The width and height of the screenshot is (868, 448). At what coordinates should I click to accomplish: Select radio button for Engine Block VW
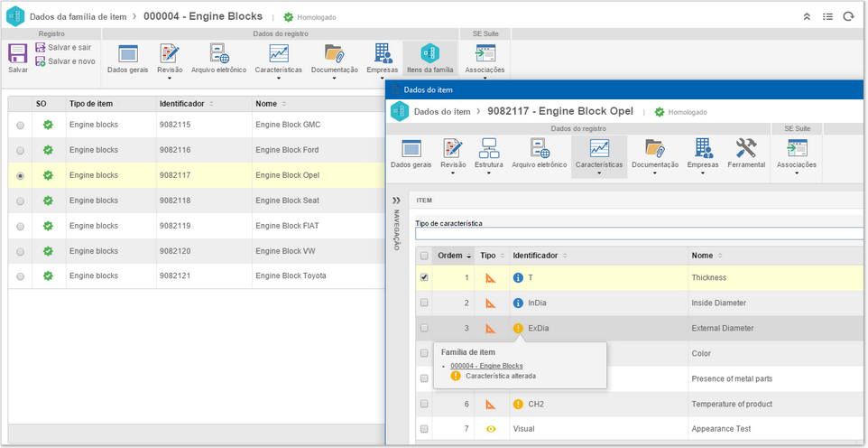[21, 251]
